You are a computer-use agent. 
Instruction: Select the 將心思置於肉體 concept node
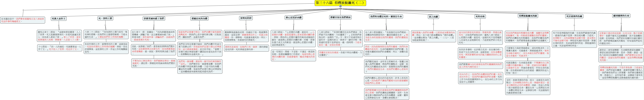pos(294,18)
